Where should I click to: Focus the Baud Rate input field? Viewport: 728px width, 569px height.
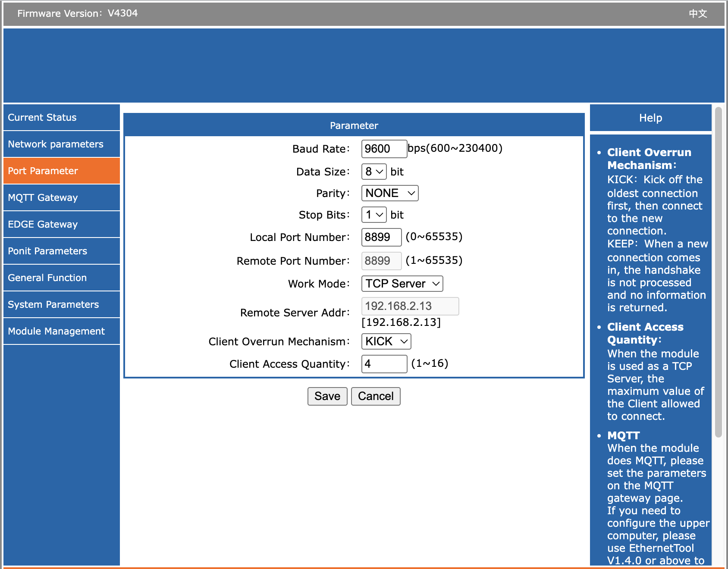(384, 149)
